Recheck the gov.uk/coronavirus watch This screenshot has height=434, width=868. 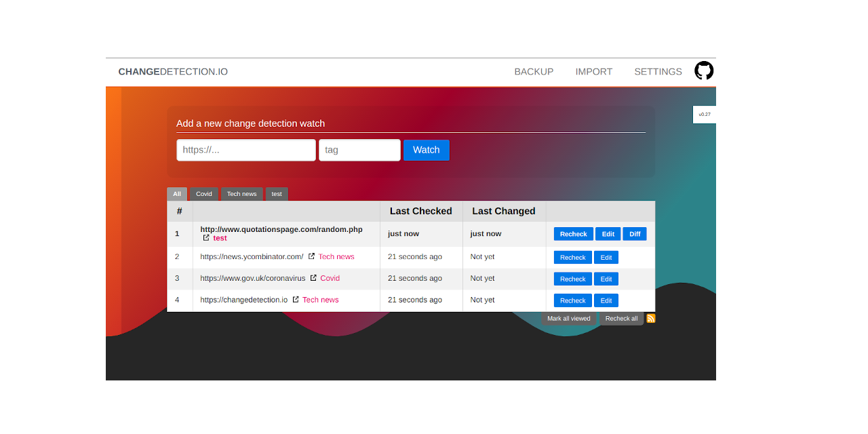point(573,279)
